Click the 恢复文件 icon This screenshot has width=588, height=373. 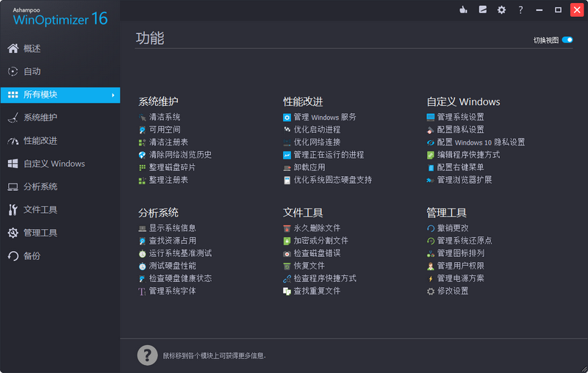287,266
